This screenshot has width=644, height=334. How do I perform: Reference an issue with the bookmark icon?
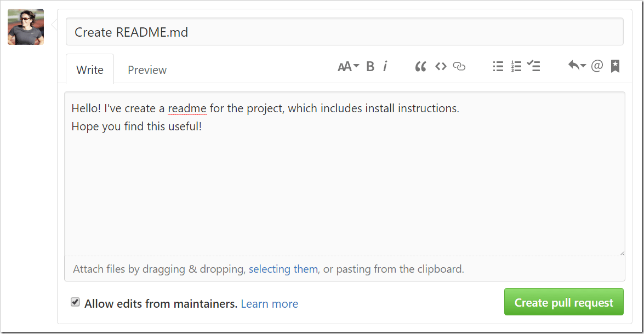pos(614,66)
